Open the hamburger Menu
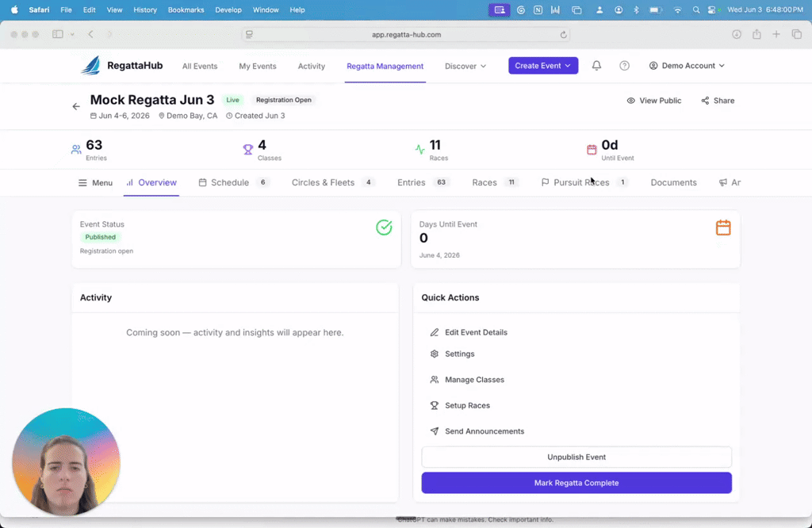 [x=95, y=182]
